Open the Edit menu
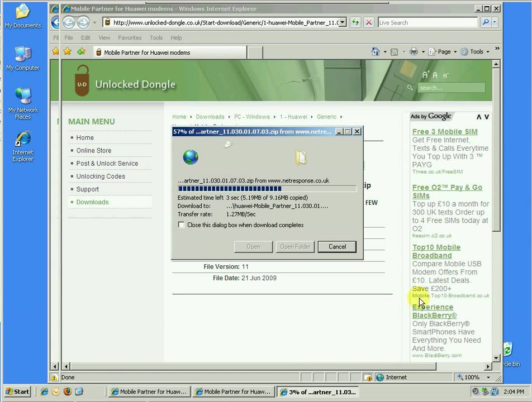This screenshot has height=402, width=532. coord(85,37)
